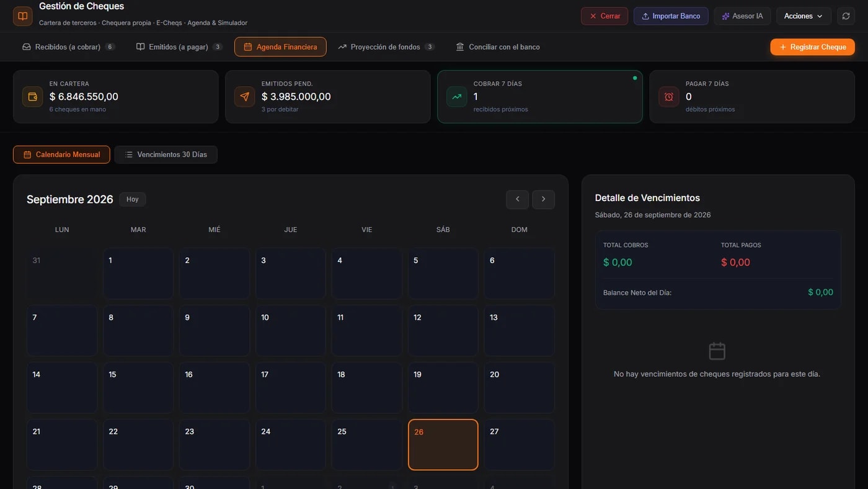This screenshot has width=868, height=489.
Task: Click the orange book app logo icon
Action: 23,16
